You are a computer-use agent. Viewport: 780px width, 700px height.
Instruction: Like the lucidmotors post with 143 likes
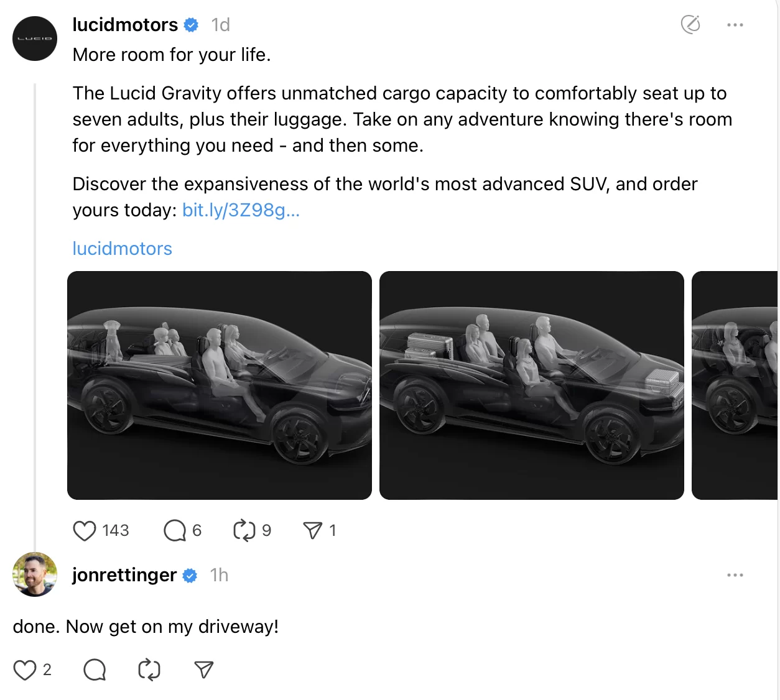85,530
